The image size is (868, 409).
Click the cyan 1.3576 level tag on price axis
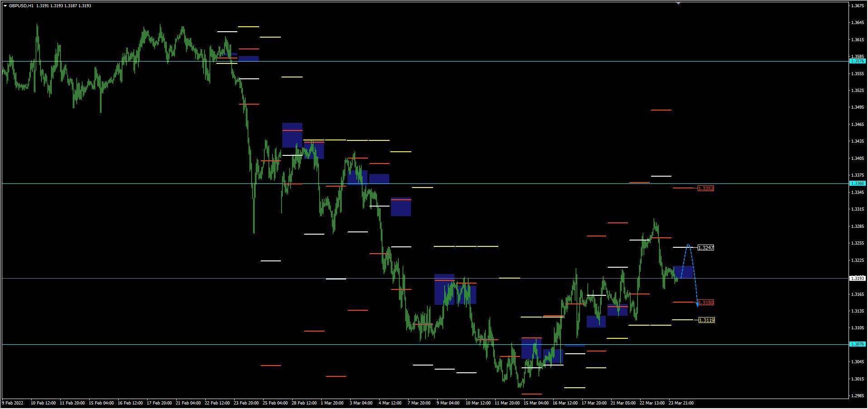coord(857,61)
